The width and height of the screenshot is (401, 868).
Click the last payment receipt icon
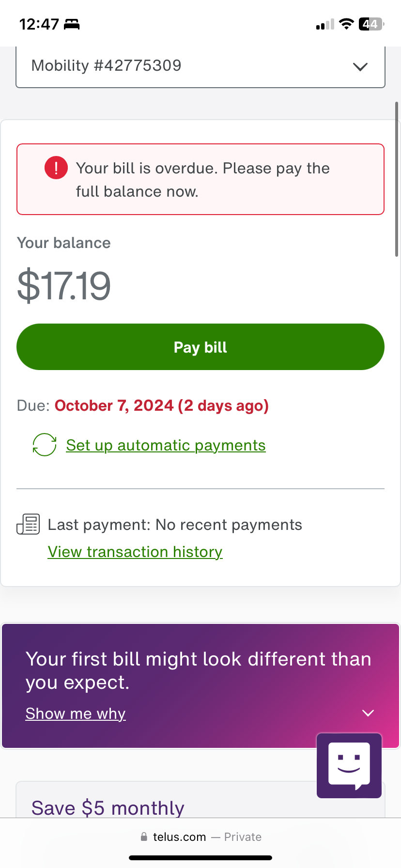pyautogui.click(x=28, y=525)
